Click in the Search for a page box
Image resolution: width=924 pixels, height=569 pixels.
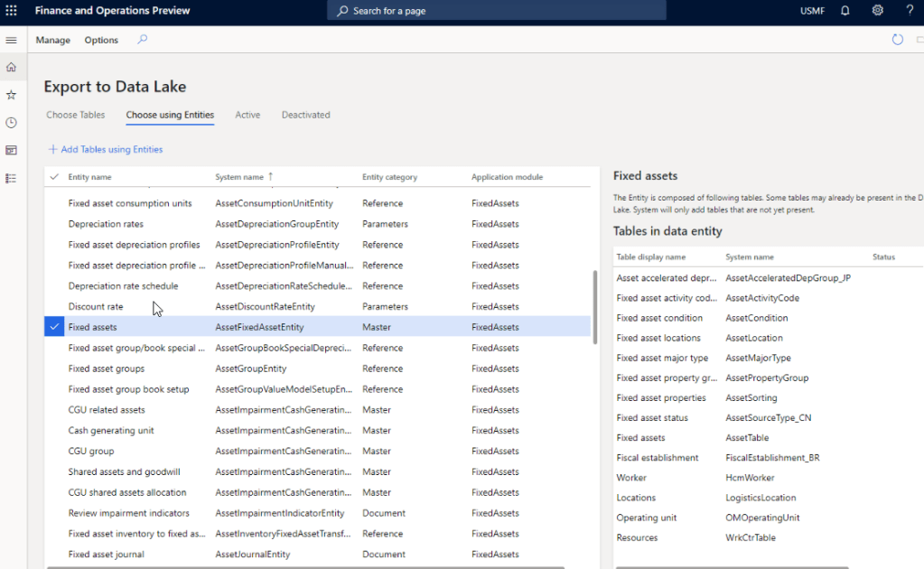497,11
